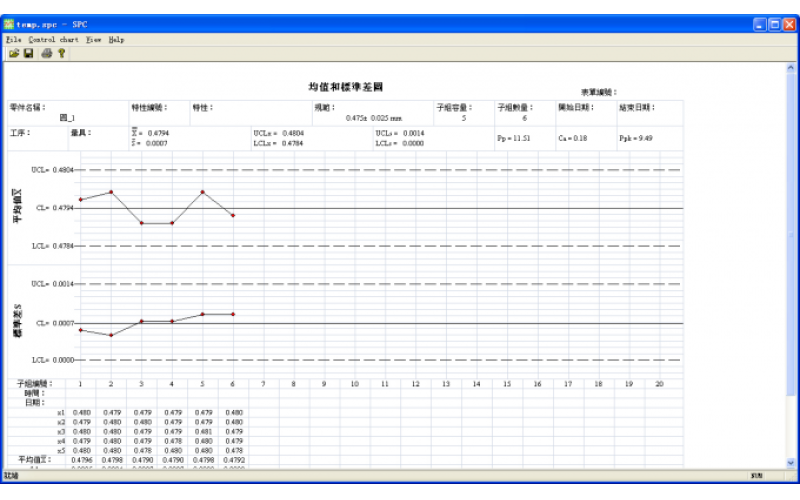Click the Ppk = 9.49 field
Screen dimensions: 800x500
click(636, 137)
